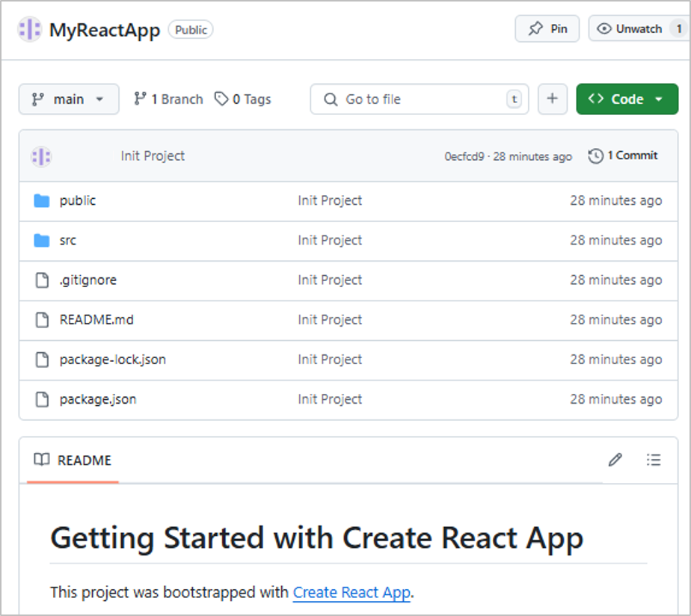Image resolution: width=691 pixels, height=616 pixels.
Task: Click the package.json file icon
Action: point(42,399)
